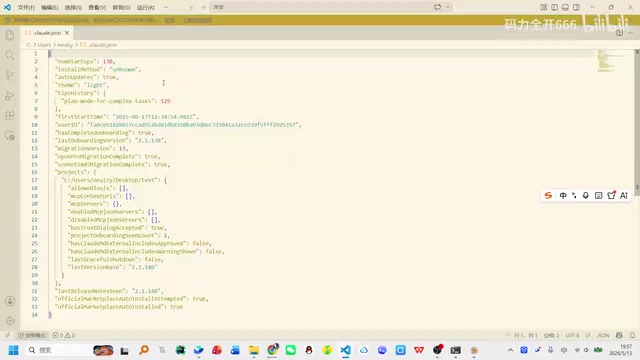Screen dimensions: 640x360
Task: Open File Explorer from the taskbar
Action: click(254, 350)
